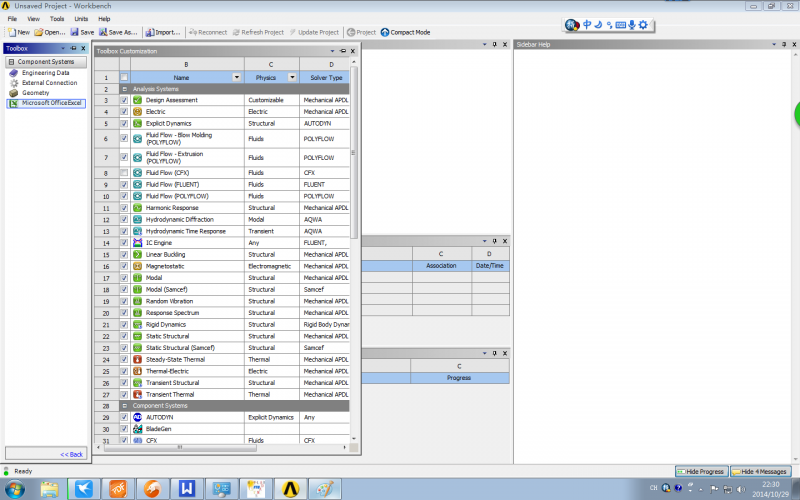Click the Rigid Dynamics icon
This screenshot has width=800, height=500.
[137, 324]
